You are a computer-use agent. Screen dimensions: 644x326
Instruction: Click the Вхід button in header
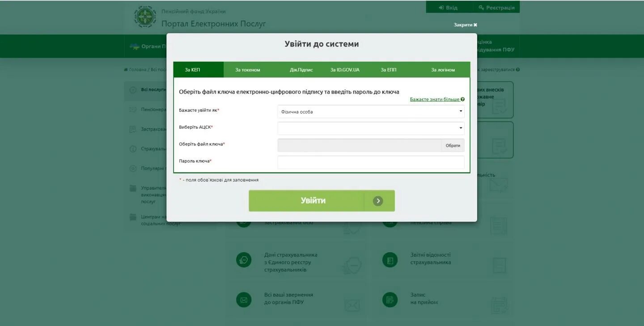pos(449,8)
